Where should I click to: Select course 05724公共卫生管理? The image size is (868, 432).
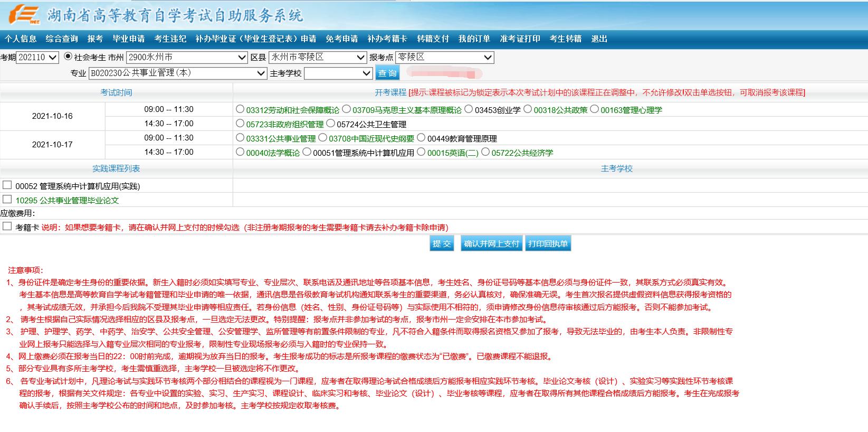pyautogui.click(x=331, y=123)
